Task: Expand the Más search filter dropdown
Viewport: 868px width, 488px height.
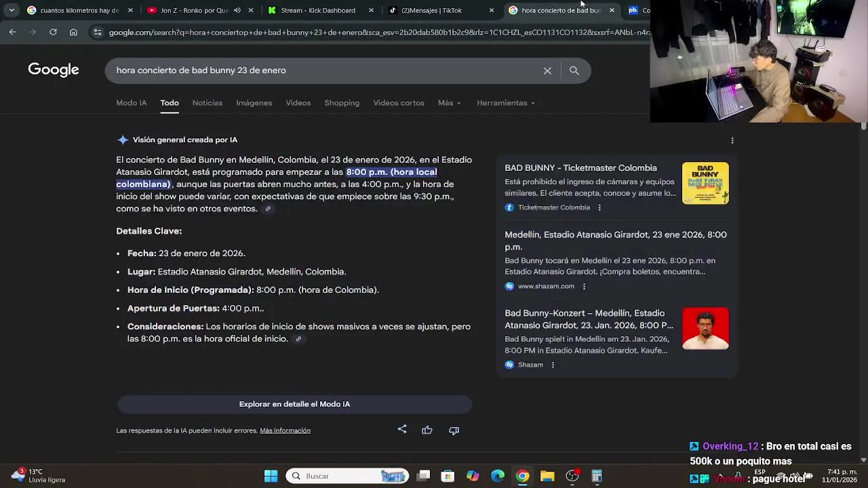Action: (x=449, y=103)
